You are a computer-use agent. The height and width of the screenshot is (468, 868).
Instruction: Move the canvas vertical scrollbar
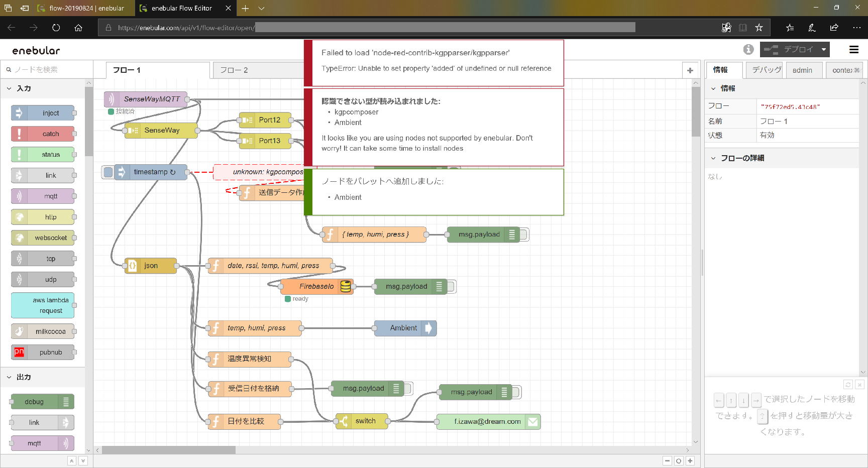[x=696, y=111]
